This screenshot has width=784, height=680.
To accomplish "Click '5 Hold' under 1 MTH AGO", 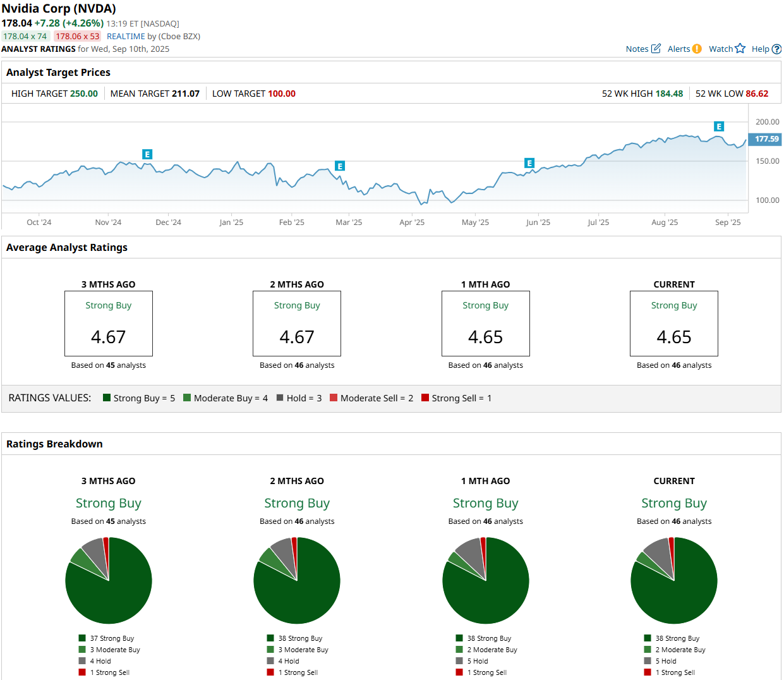I will [472, 661].
